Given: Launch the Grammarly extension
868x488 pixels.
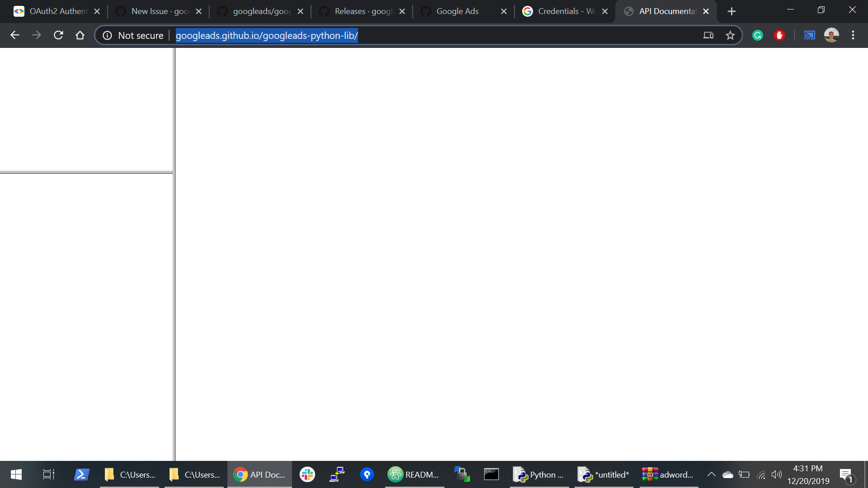Looking at the screenshot, I should [757, 35].
